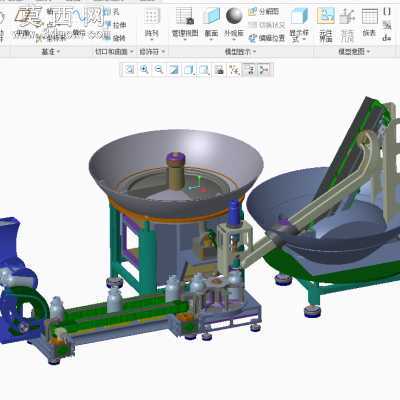Image resolution: width=400 pixels, height=400 pixels.
Task: Open the 阵列 dropdown arrow
Action: 152,40
